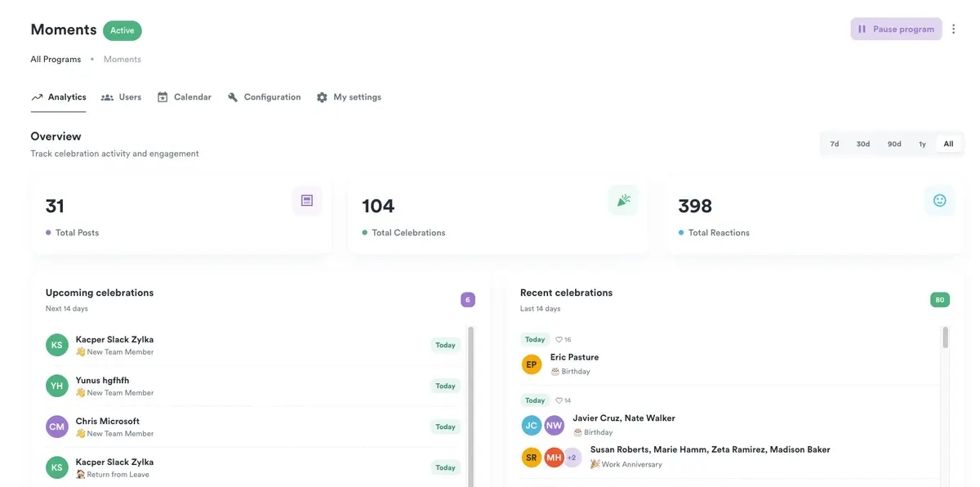The height and width of the screenshot is (487, 980).
Task: Click the Active status badge
Action: (x=122, y=30)
